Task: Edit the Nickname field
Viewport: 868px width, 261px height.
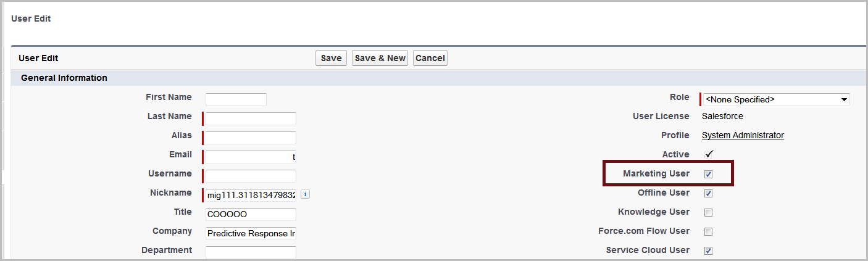Action: pyautogui.click(x=251, y=195)
